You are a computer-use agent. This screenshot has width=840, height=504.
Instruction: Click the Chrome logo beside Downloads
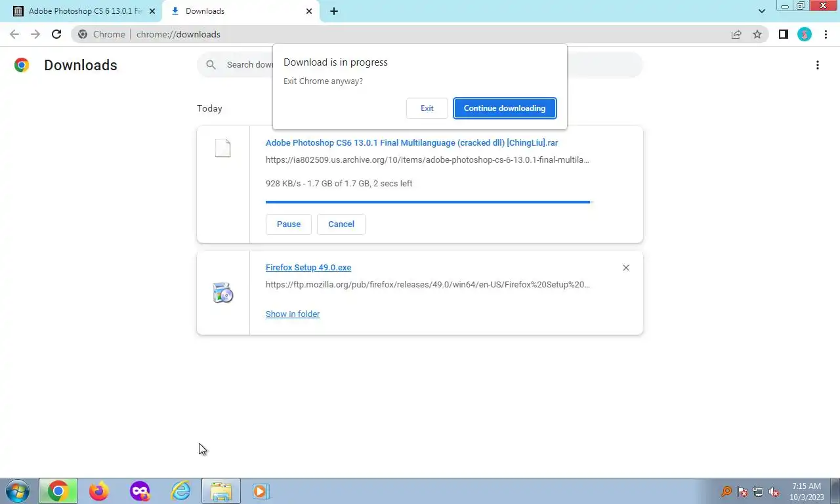coord(22,64)
